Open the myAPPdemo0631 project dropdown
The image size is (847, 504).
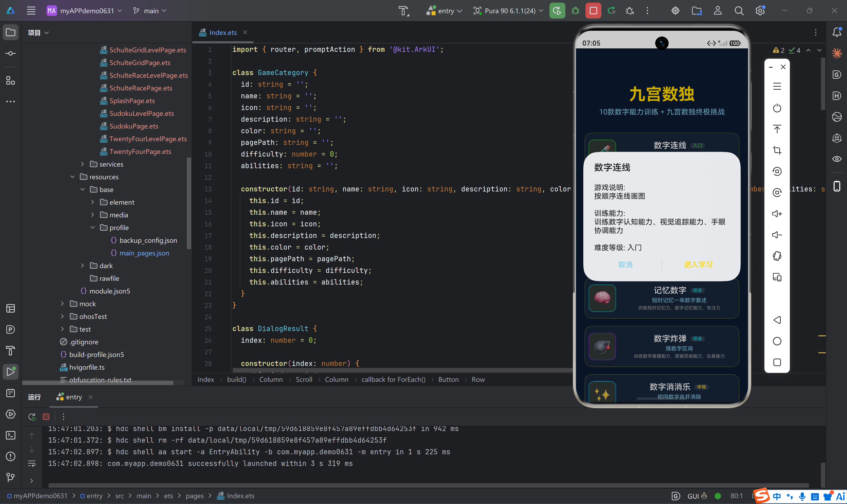click(84, 11)
